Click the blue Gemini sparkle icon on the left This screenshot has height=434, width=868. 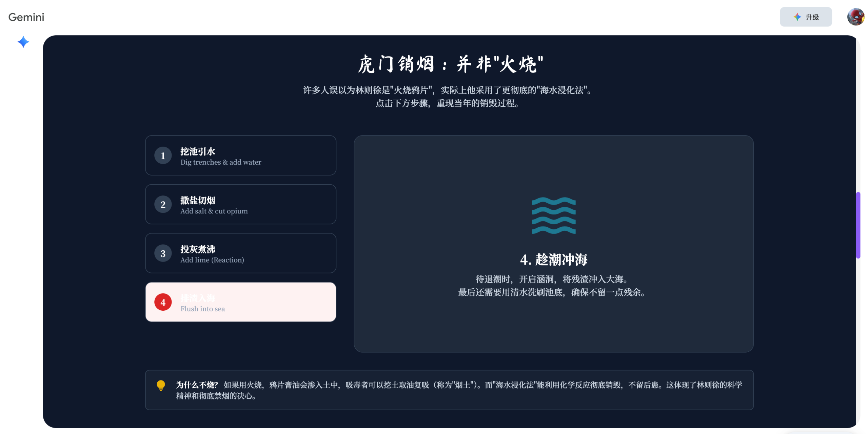[x=23, y=42]
